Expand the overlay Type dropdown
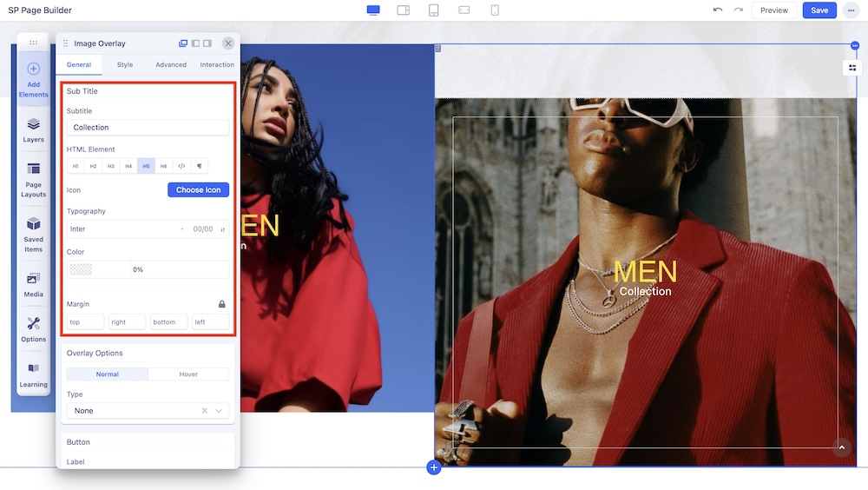This screenshot has height=490, width=868. [x=148, y=411]
